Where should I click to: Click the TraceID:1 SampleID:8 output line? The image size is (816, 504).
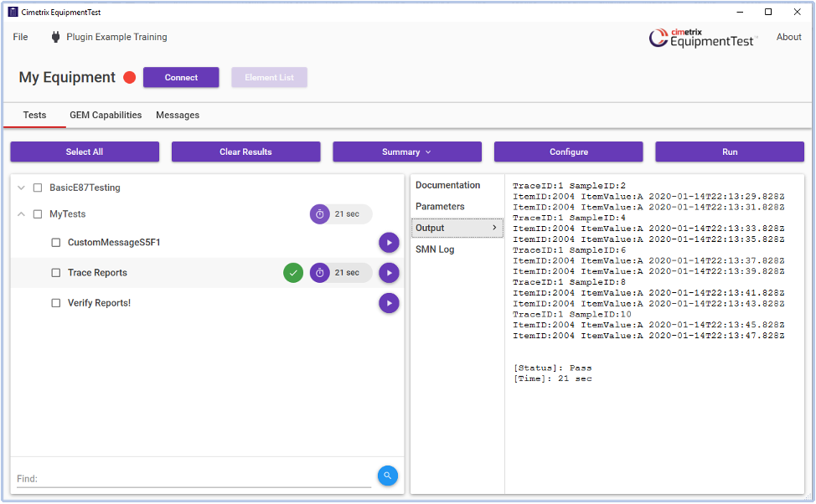tap(570, 282)
